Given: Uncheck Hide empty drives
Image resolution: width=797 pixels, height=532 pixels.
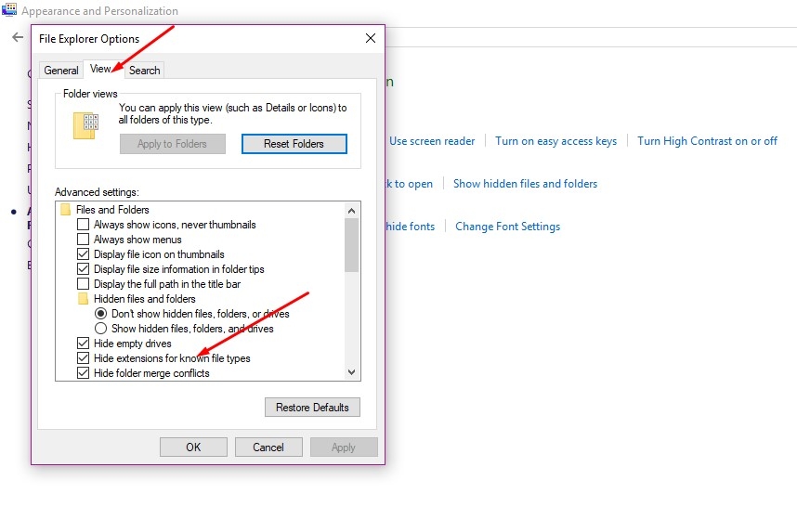Looking at the screenshot, I should [x=83, y=343].
